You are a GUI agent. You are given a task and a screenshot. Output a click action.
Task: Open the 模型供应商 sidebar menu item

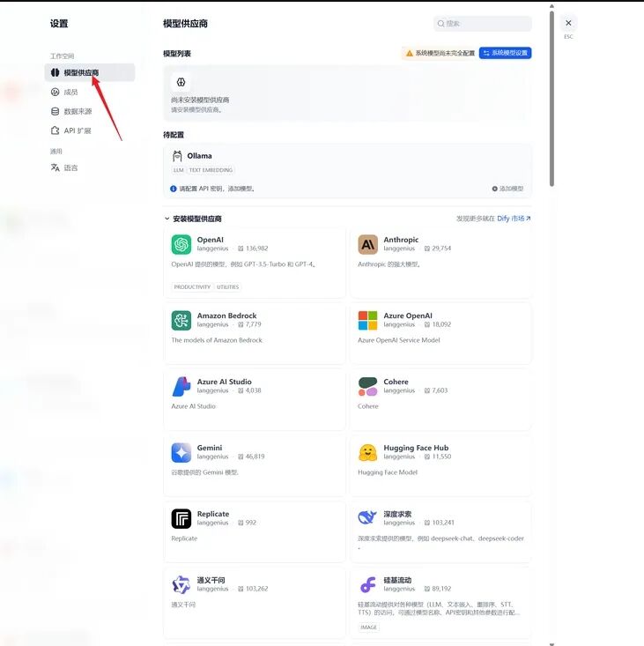pyautogui.click(x=89, y=72)
